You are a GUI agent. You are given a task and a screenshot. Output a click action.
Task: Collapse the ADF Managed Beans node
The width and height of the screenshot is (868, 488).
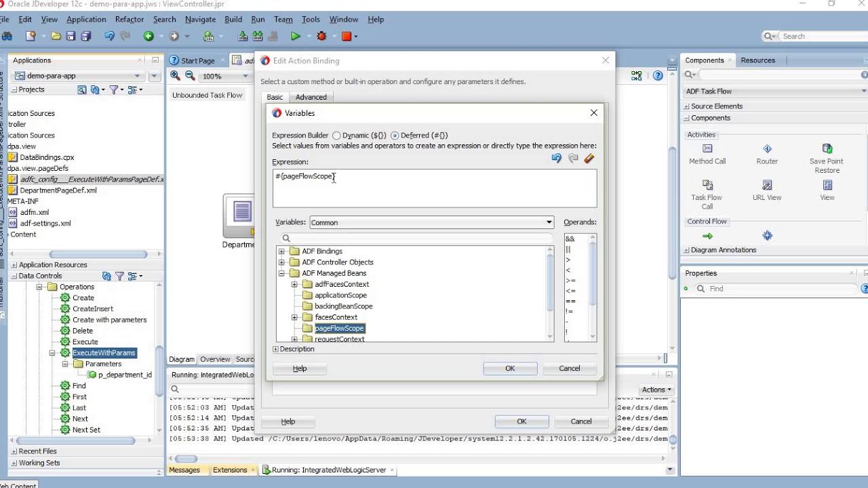click(281, 273)
